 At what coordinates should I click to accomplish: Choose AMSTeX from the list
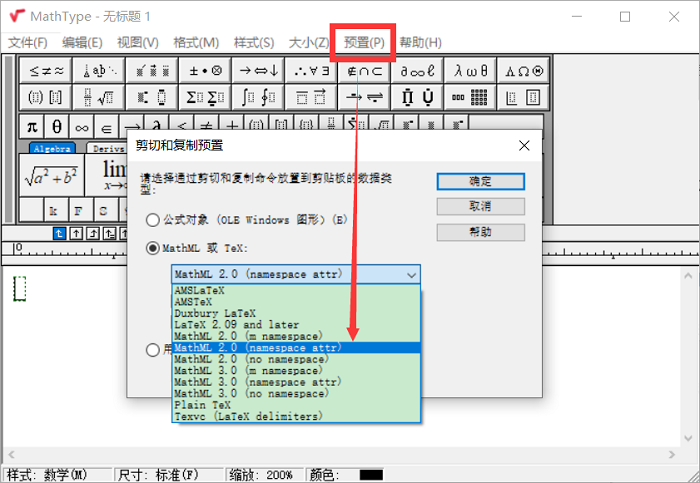pos(296,302)
